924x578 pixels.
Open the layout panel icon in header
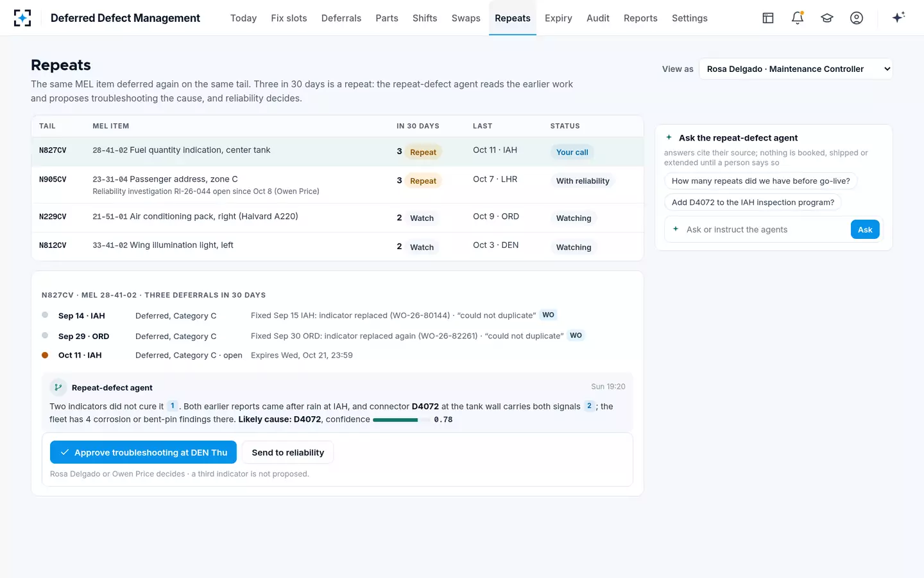768,18
